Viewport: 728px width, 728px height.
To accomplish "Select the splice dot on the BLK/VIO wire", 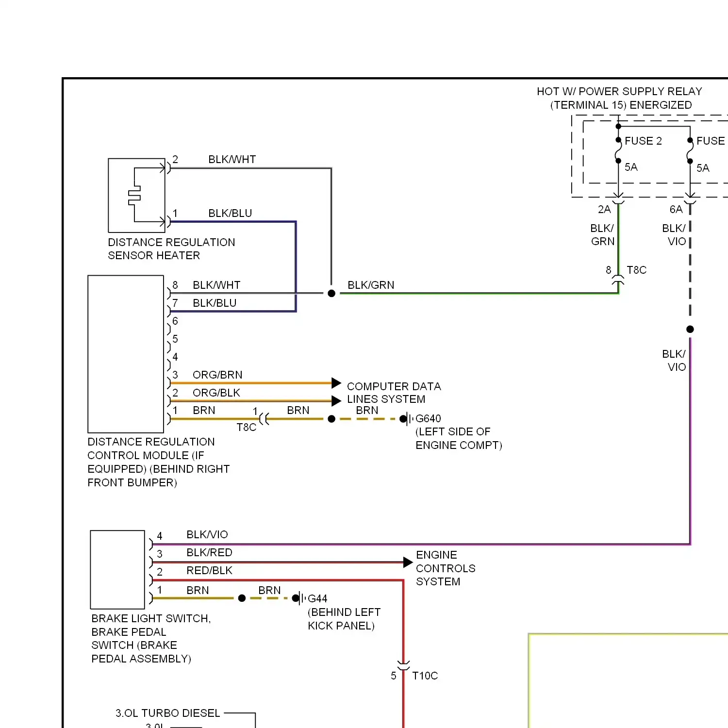I will click(690, 329).
